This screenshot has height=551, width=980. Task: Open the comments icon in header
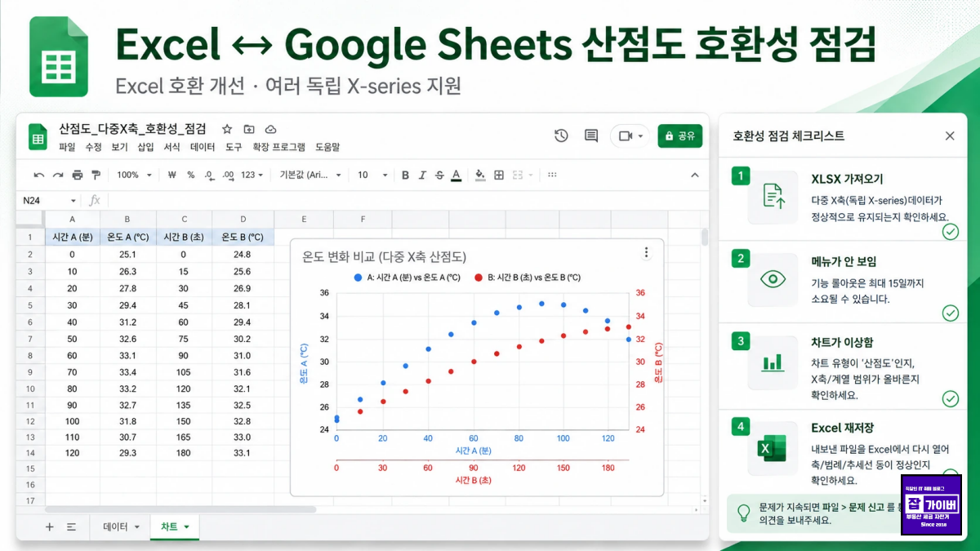[x=591, y=136]
